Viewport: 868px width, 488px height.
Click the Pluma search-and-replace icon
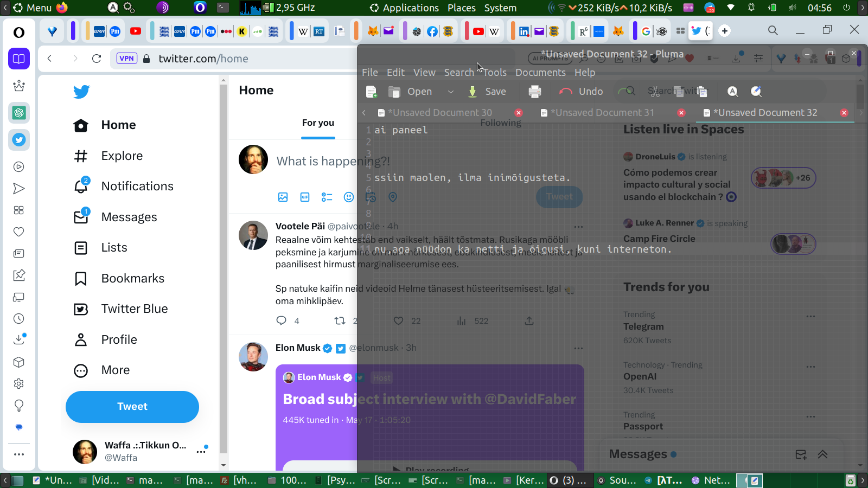pos(756,91)
